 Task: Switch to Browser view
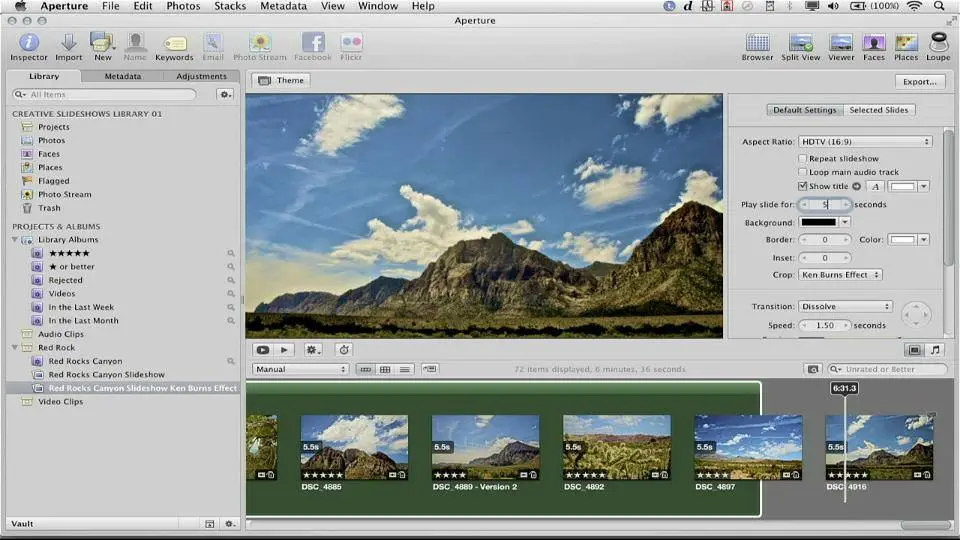pyautogui.click(x=757, y=47)
